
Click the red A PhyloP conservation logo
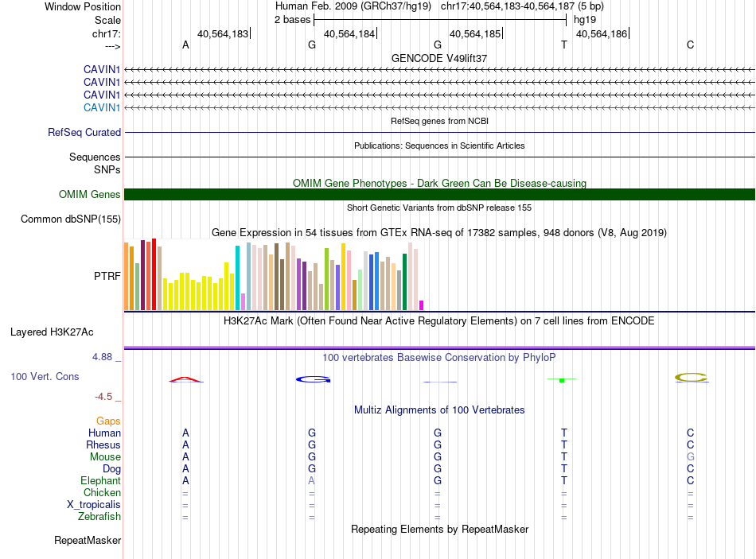(x=185, y=379)
